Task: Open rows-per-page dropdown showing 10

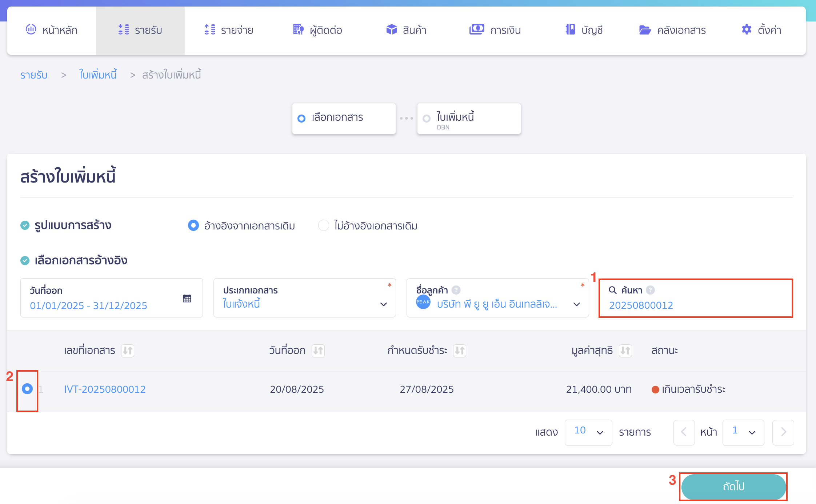Action: coord(588,432)
